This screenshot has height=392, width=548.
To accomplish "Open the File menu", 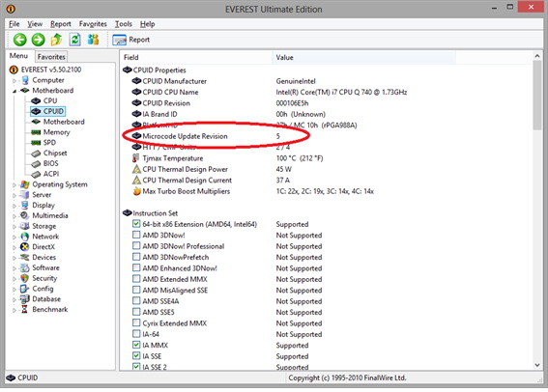I will click(x=14, y=24).
